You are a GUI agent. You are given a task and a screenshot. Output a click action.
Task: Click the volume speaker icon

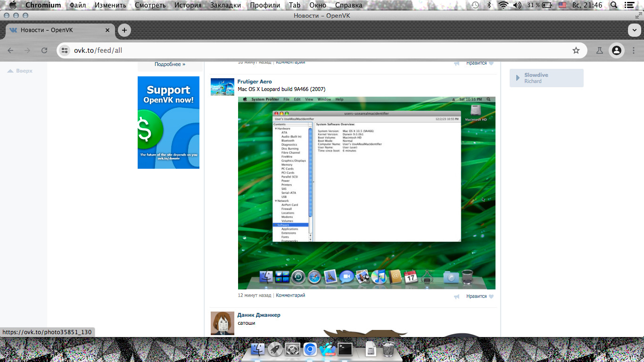tap(517, 5)
